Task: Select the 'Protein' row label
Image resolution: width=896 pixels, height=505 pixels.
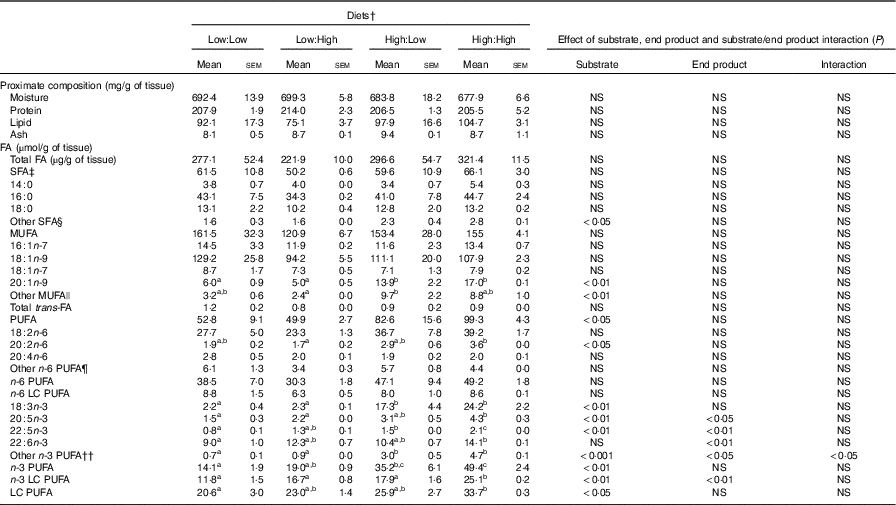Action: tap(26, 112)
